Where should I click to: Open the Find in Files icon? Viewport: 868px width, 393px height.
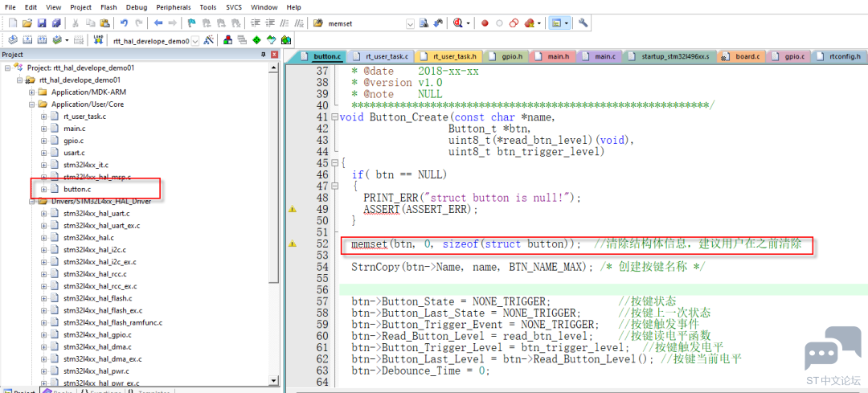point(317,23)
